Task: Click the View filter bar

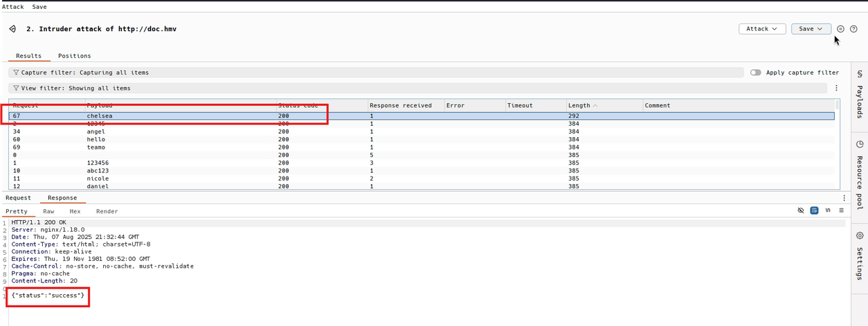Action: [418, 88]
